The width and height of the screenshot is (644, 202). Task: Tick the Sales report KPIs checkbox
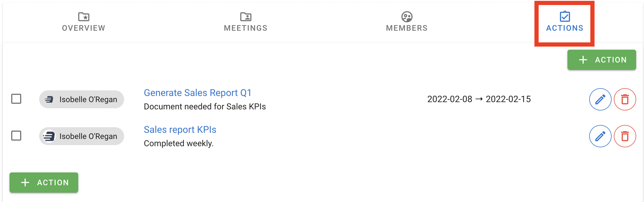pos(16,136)
